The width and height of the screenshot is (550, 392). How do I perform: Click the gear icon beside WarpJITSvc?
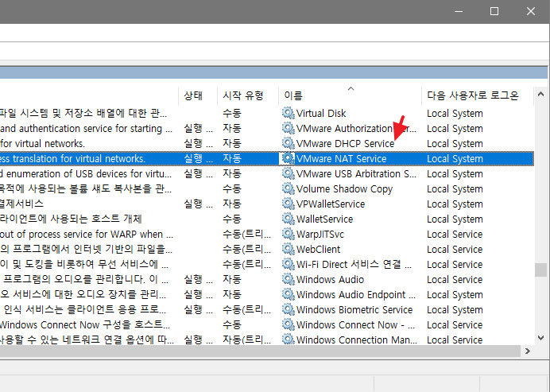[289, 234]
